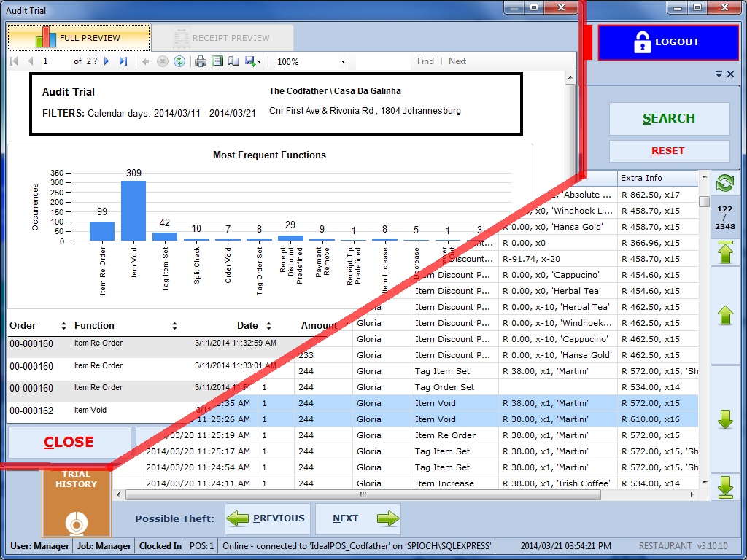Open the Trial History camera tile
The height and width of the screenshot is (560, 747).
(x=77, y=503)
